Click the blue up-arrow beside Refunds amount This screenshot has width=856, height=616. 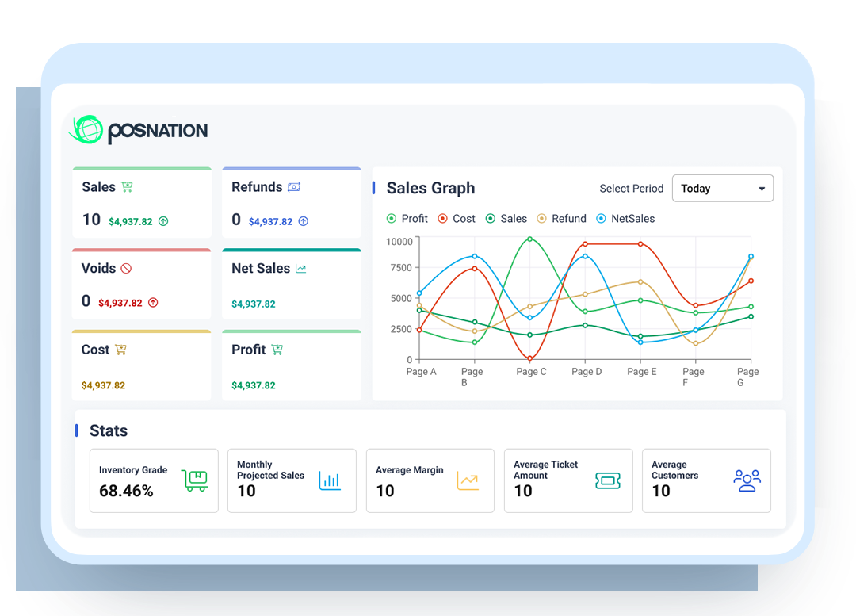[304, 221]
